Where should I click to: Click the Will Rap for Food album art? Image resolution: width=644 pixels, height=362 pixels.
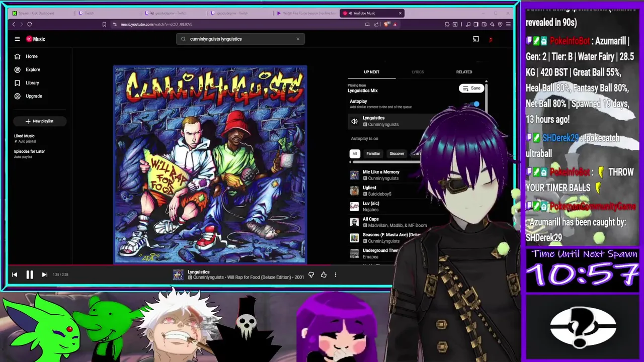(210, 164)
